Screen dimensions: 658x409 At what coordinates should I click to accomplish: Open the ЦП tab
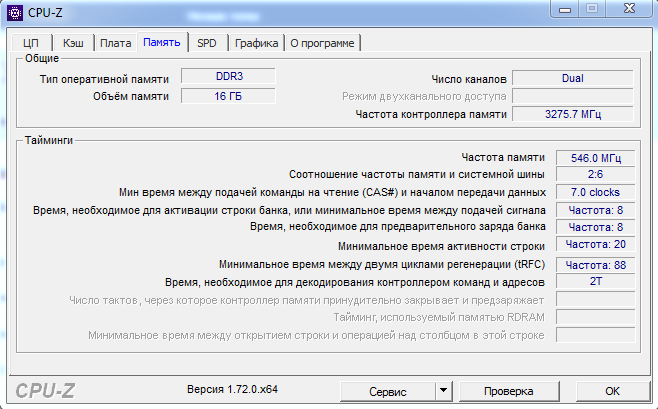pos(31,43)
